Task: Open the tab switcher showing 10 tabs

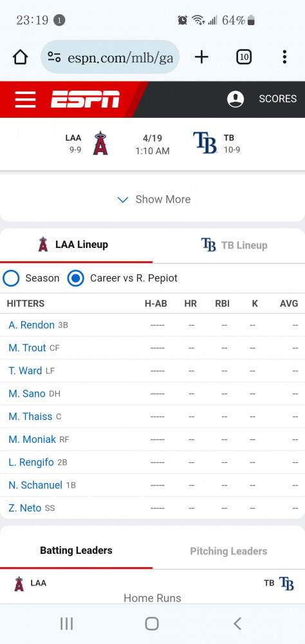Action: point(244,57)
